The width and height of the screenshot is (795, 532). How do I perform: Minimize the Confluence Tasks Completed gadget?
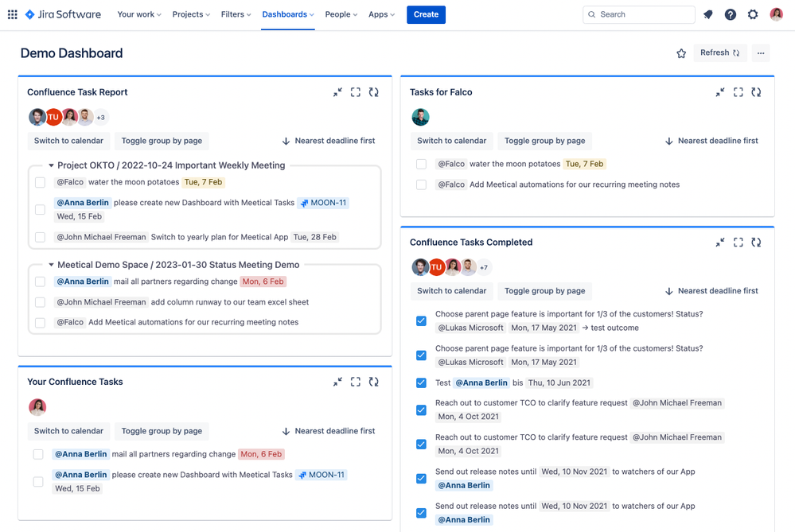(x=720, y=243)
